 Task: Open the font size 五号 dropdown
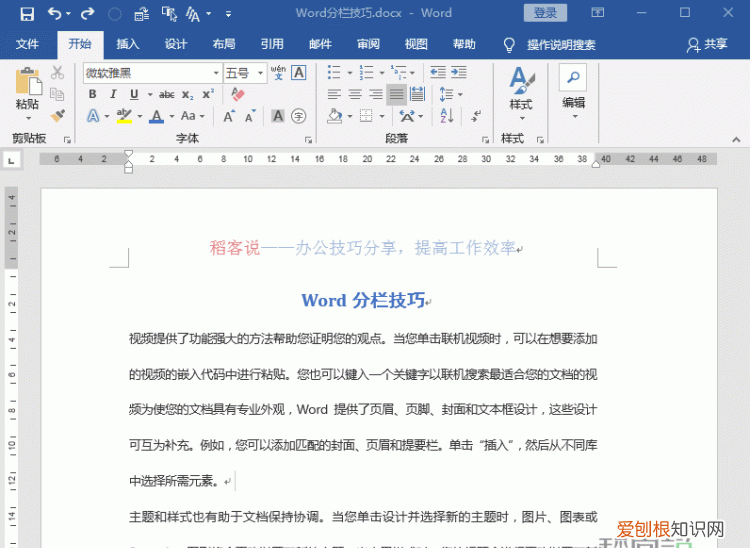point(260,73)
